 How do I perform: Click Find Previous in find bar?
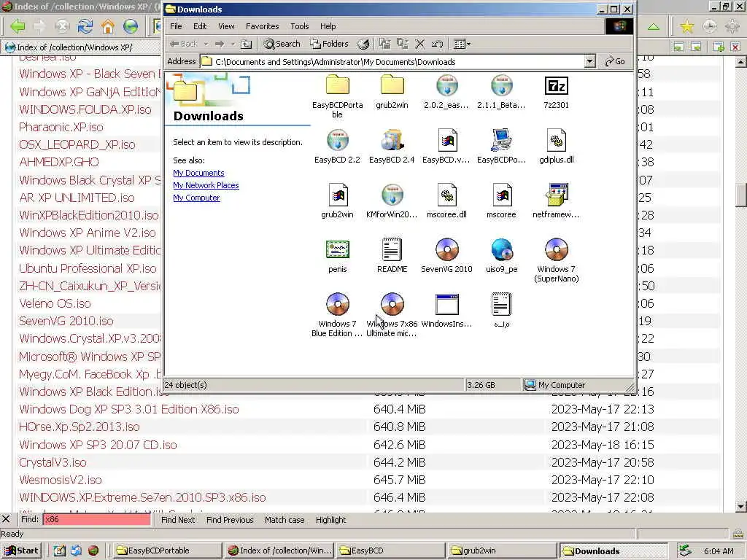(x=230, y=520)
